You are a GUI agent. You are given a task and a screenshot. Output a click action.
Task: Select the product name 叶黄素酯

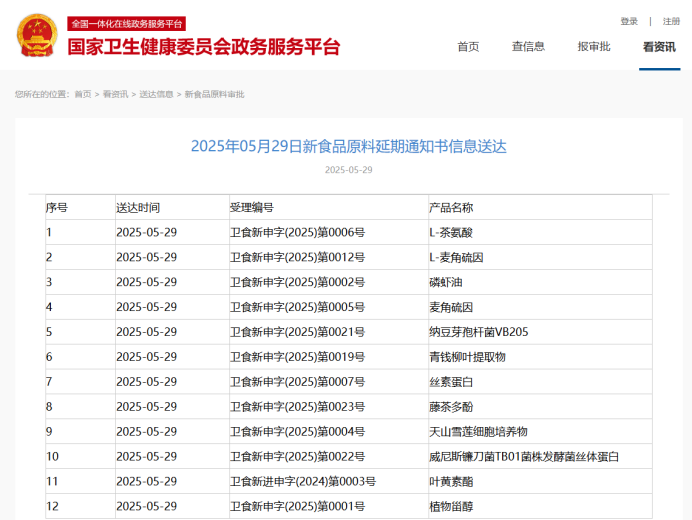click(451, 481)
